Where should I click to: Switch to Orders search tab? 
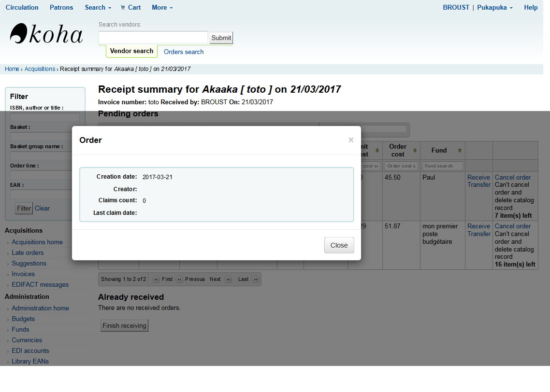point(184,52)
